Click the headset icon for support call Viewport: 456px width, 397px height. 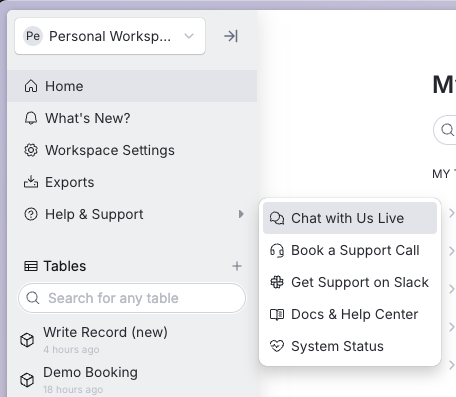[x=277, y=250]
